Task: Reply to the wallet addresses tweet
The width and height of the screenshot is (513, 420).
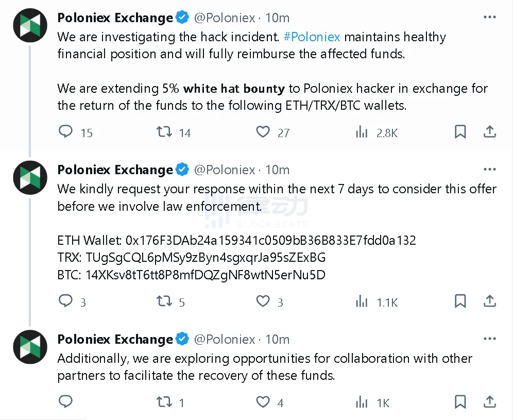Action: coord(66,301)
